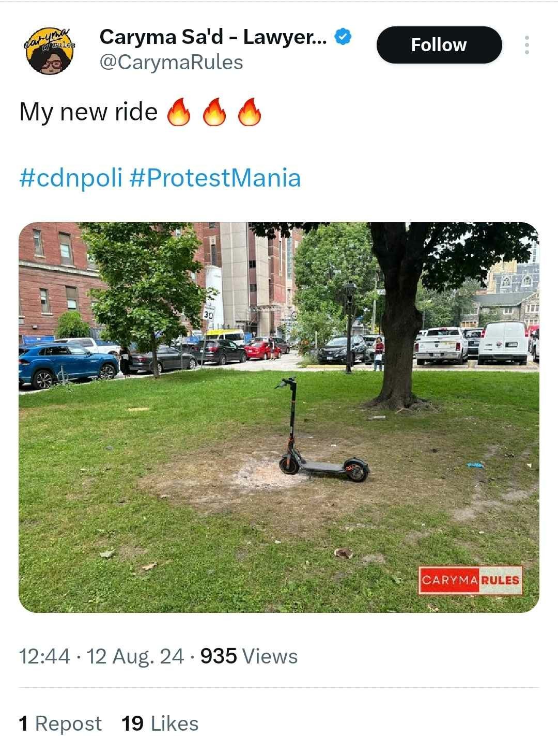Show the 1 Repost list
Screen dimensions: 558x756
click(60, 723)
